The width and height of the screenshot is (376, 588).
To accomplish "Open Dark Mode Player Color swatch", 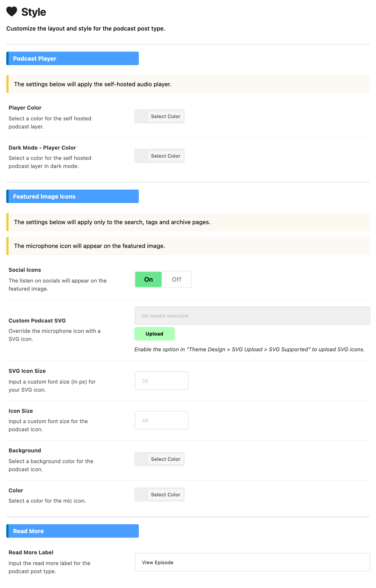I will (141, 156).
